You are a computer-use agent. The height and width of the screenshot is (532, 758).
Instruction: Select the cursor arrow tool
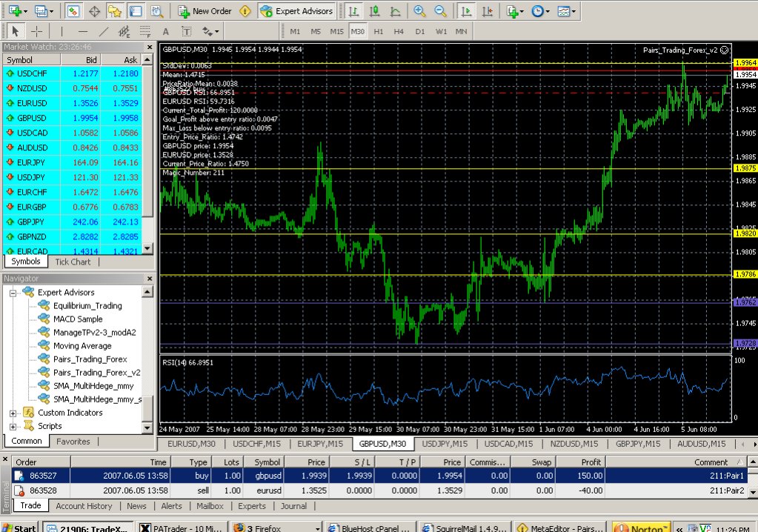(15, 31)
